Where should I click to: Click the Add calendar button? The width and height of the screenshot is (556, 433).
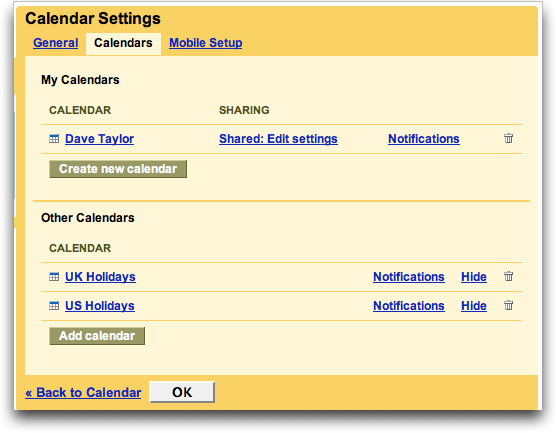[x=97, y=336]
